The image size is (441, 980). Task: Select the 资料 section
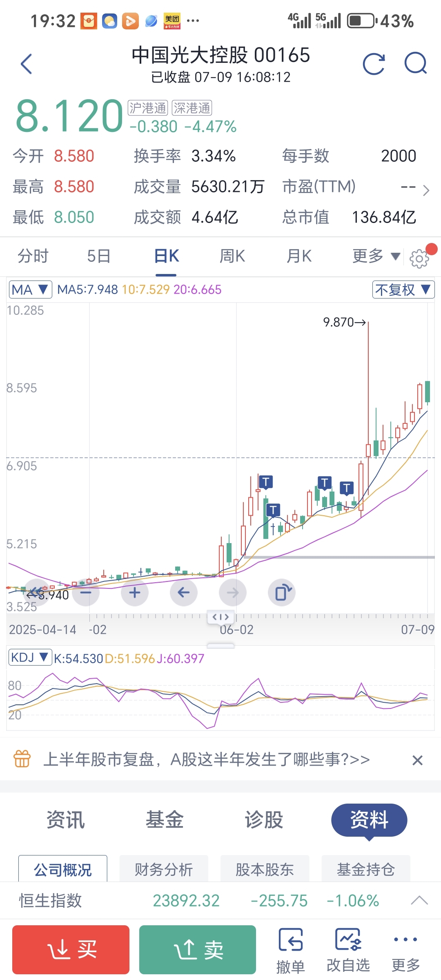tap(369, 820)
